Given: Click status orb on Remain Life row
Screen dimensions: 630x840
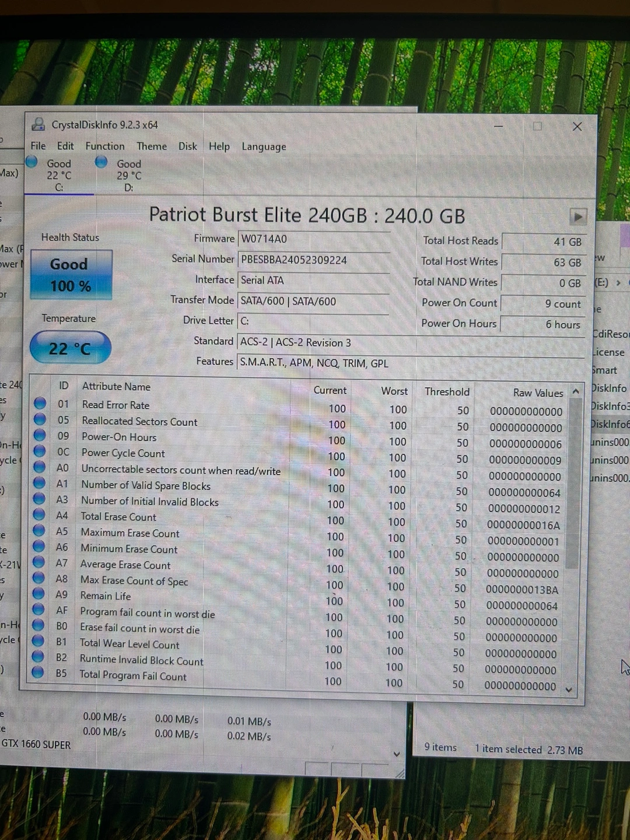Looking at the screenshot, I should tap(38, 593).
